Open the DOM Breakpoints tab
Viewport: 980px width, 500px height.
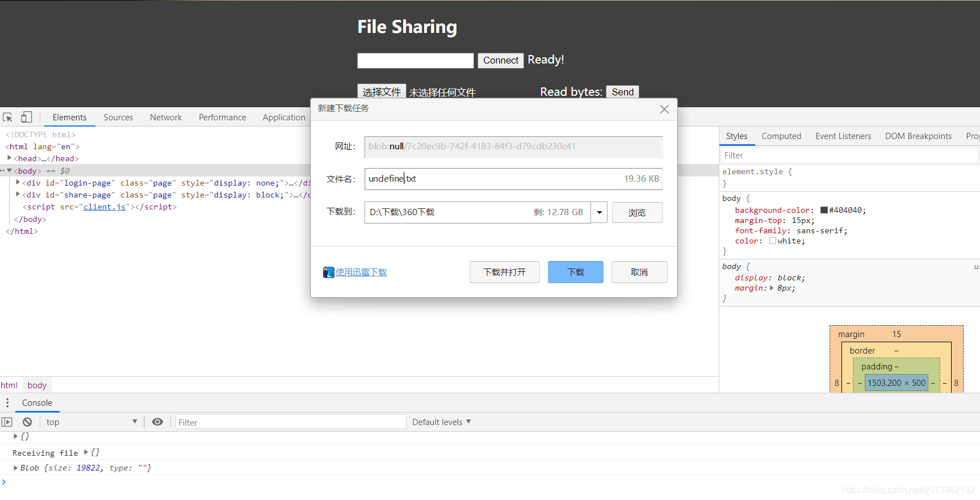click(x=918, y=136)
